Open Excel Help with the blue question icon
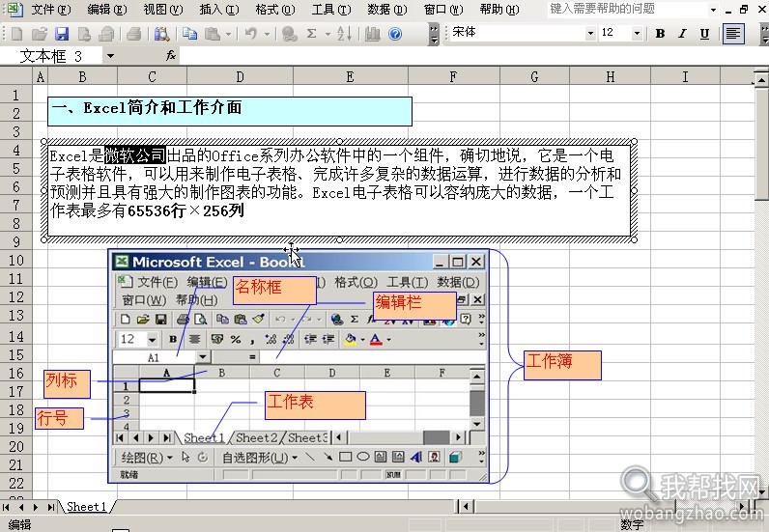Image resolution: width=769 pixels, height=532 pixels. (x=395, y=34)
